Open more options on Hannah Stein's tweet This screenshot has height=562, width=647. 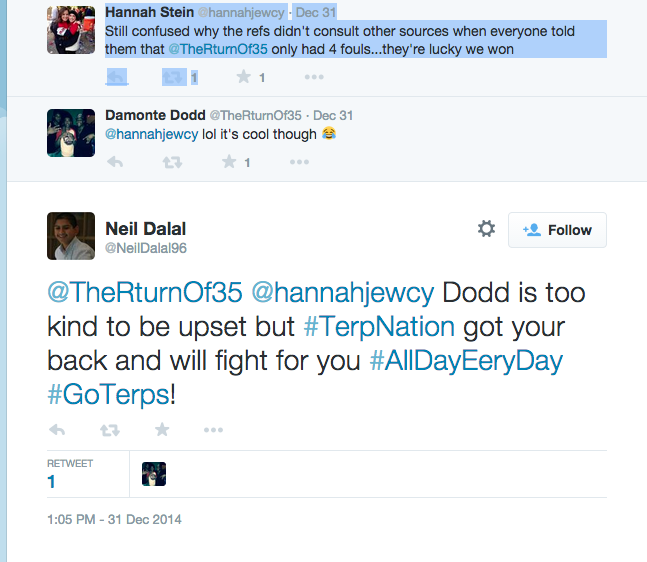pyautogui.click(x=313, y=77)
